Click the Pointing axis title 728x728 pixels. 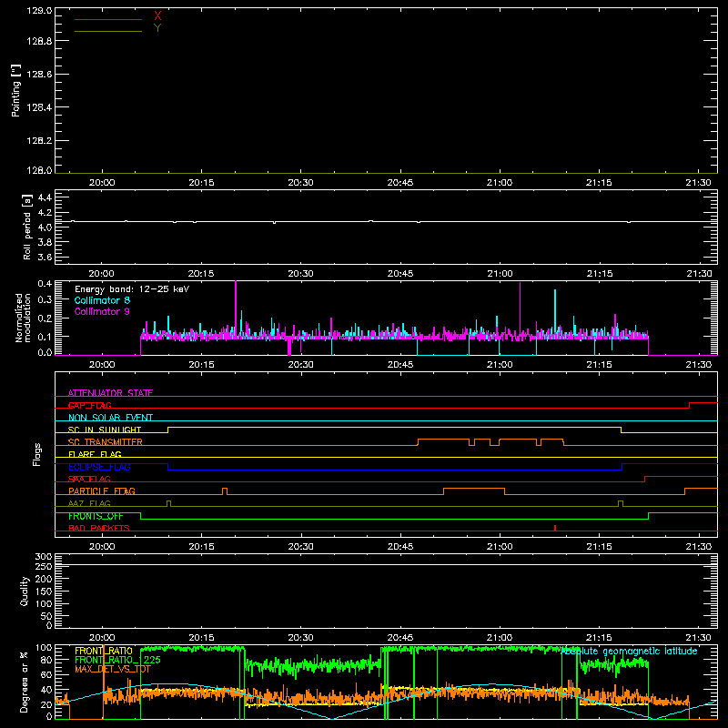pyautogui.click(x=16, y=90)
